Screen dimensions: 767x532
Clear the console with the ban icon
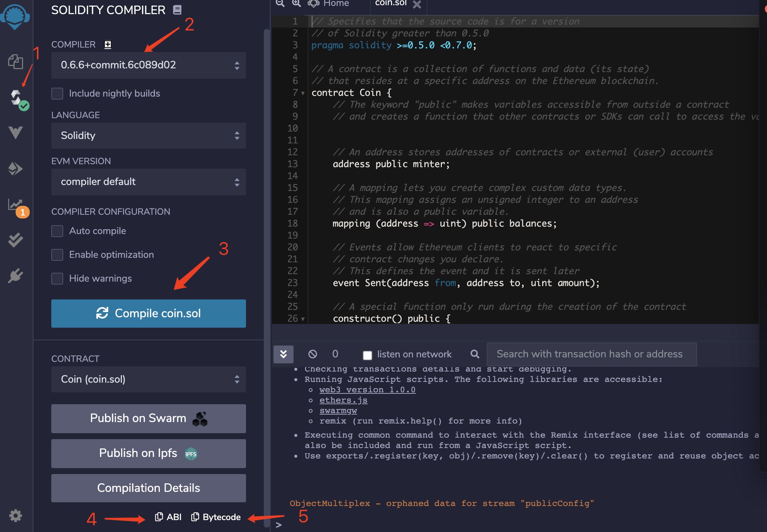tap(313, 354)
